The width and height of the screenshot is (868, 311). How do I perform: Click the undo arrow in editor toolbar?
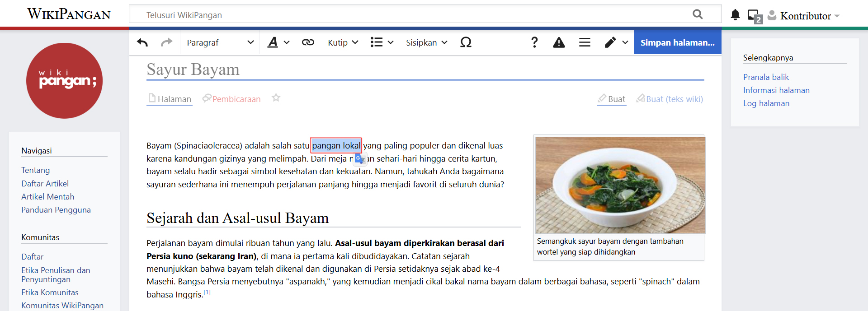click(142, 42)
